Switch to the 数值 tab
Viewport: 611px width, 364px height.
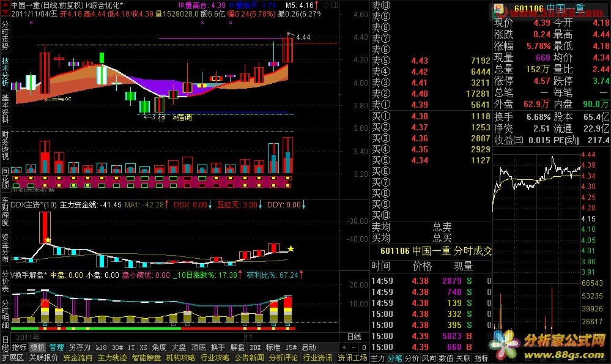446,358
